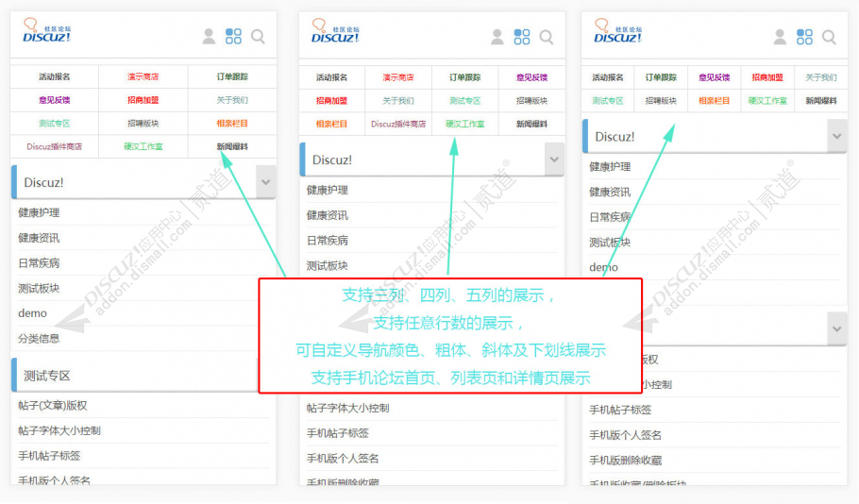
Task: Tap grid menu icon in three-column layout screen
Action: (233, 37)
